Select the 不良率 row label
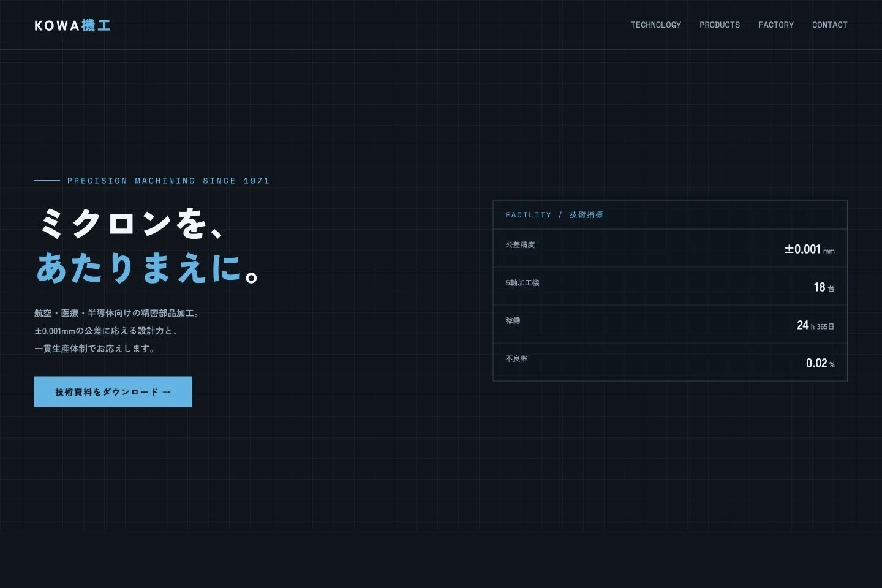The height and width of the screenshot is (588, 882). [516, 358]
